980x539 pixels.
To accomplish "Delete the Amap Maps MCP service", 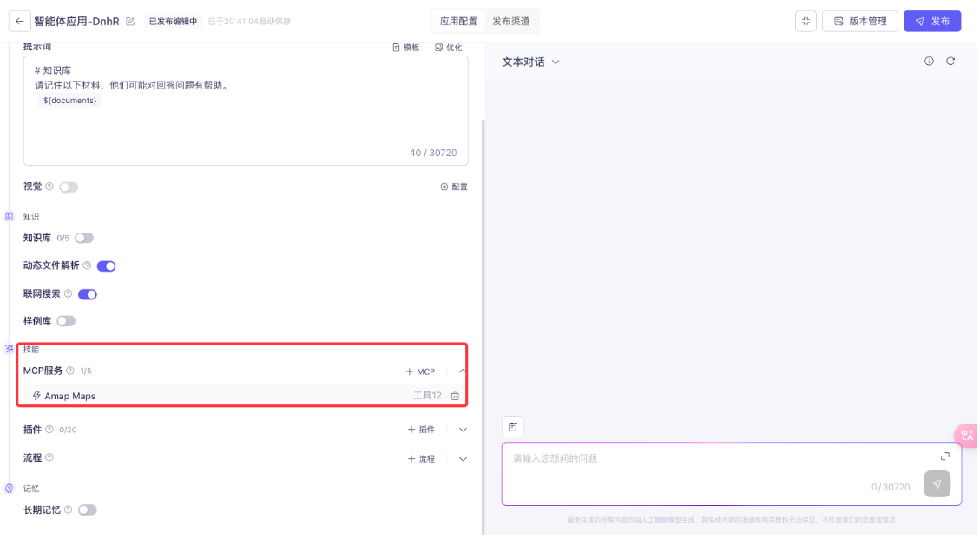I will (x=455, y=397).
